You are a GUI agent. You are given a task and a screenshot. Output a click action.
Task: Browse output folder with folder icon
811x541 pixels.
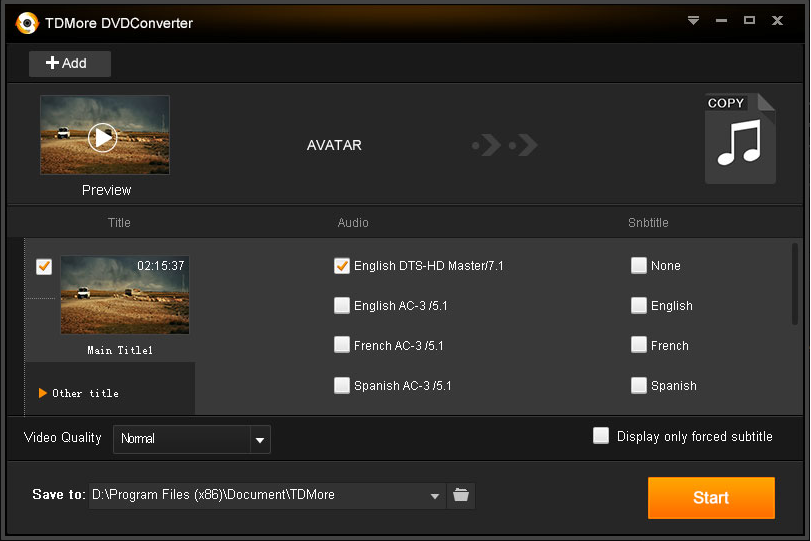[461, 495]
